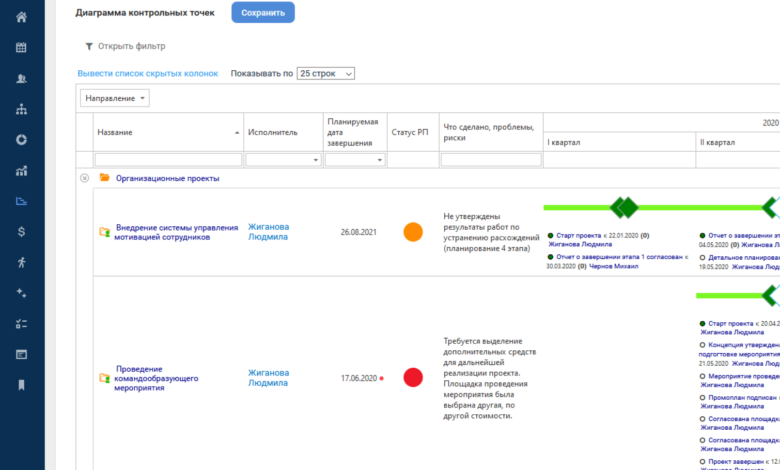Click Открыть фильтр to open the filter

tap(124, 46)
